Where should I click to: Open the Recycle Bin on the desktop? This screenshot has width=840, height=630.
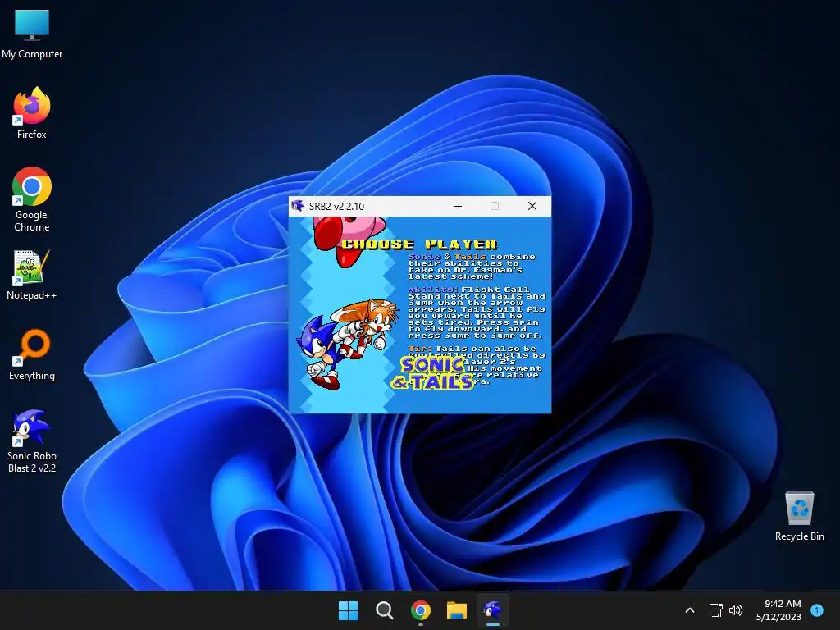tap(799, 516)
